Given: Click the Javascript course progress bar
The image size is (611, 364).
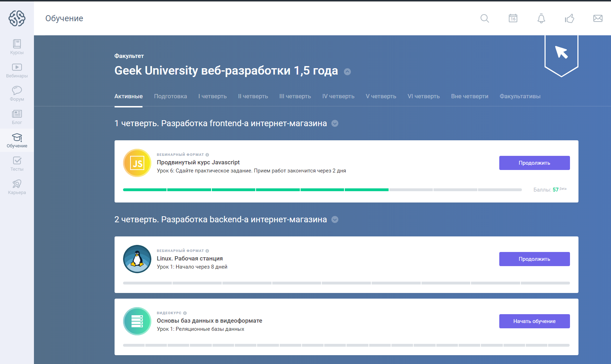Looking at the screenshot, I should coord(322,190).
